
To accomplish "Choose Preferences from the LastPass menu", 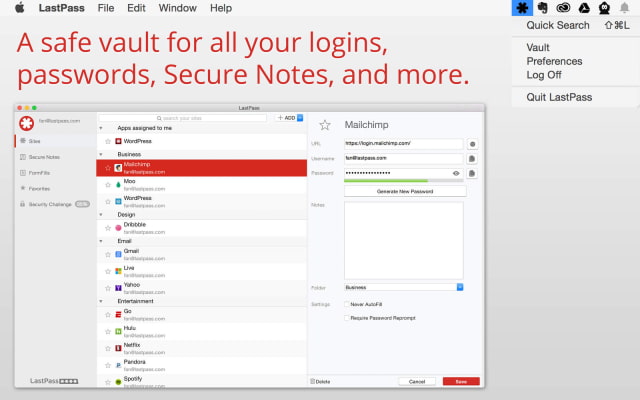I will tap(554, 60).
